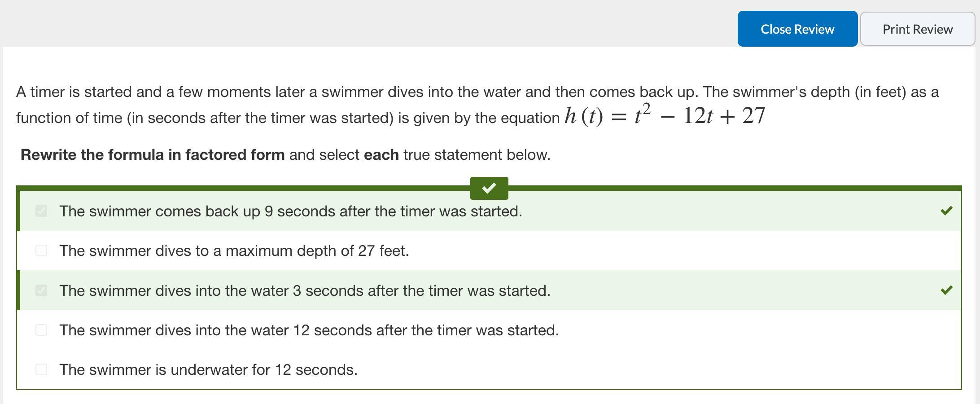980x404 pixels.
Task: Click answer text 'dives into the water 12 seconds'
Action: point(309,330)
